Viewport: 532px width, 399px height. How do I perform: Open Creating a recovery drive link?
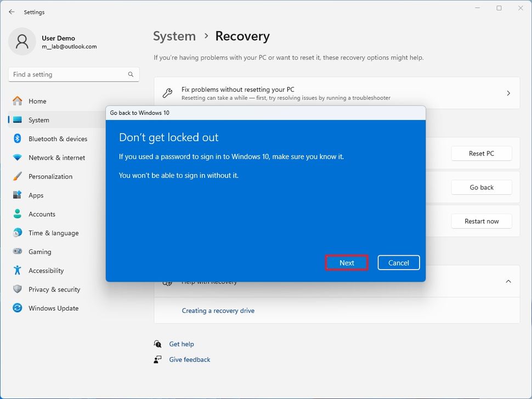218,310
